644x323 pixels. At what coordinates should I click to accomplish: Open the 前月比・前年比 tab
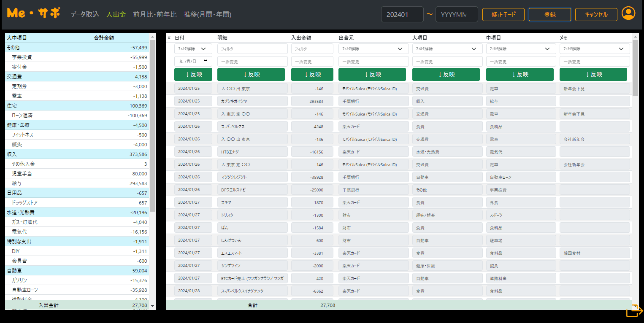coord(154,14)
